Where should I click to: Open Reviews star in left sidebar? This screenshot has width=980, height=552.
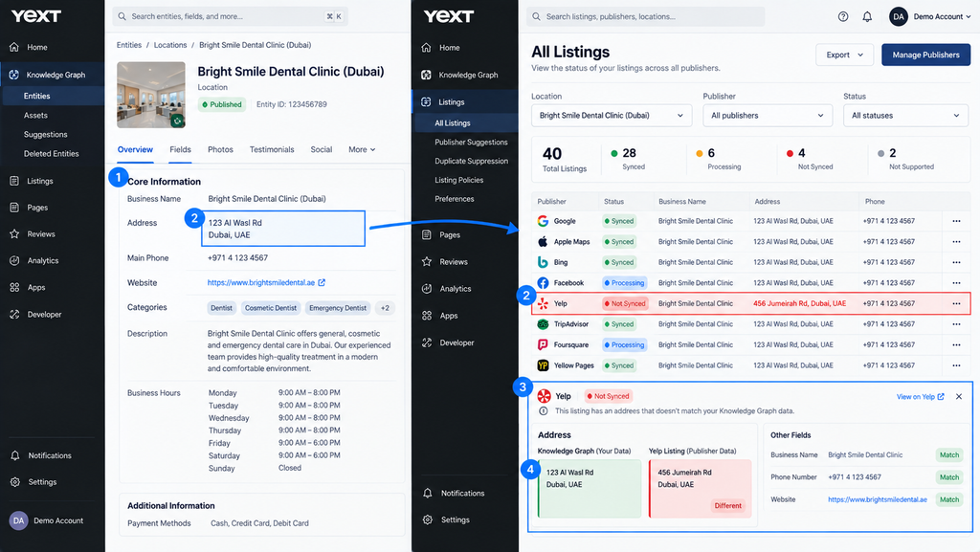(x=14, y=234)
